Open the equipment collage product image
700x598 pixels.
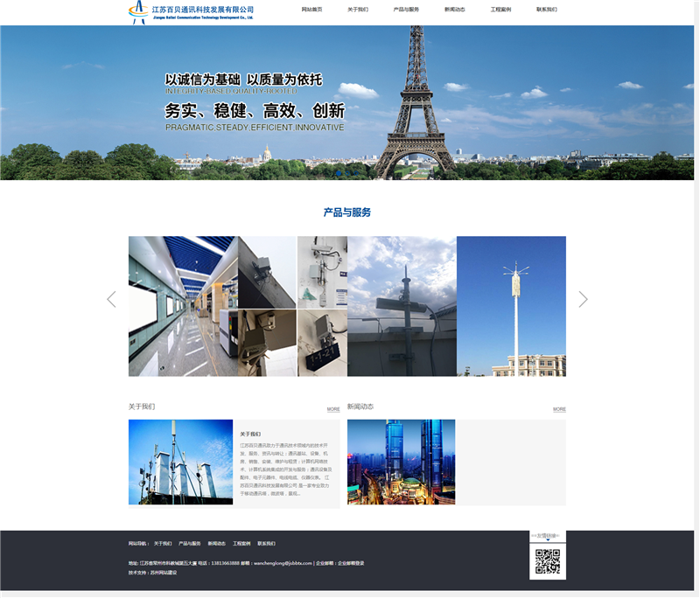coord(292,306)
